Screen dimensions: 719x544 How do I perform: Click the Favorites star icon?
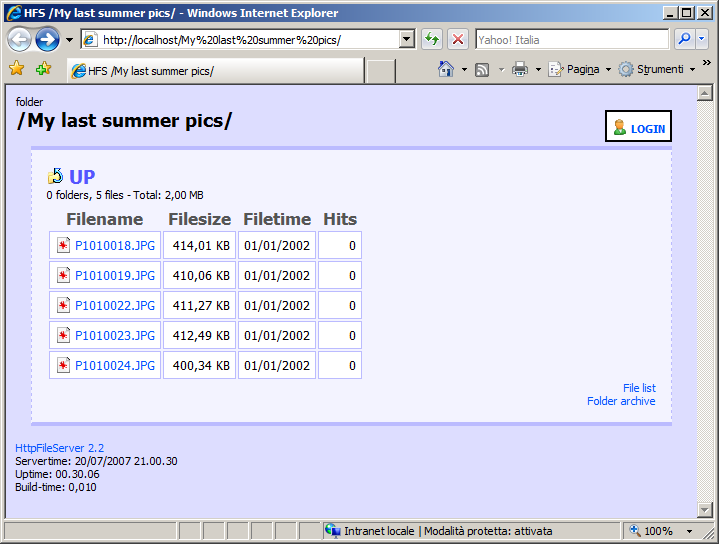[16, 69]
